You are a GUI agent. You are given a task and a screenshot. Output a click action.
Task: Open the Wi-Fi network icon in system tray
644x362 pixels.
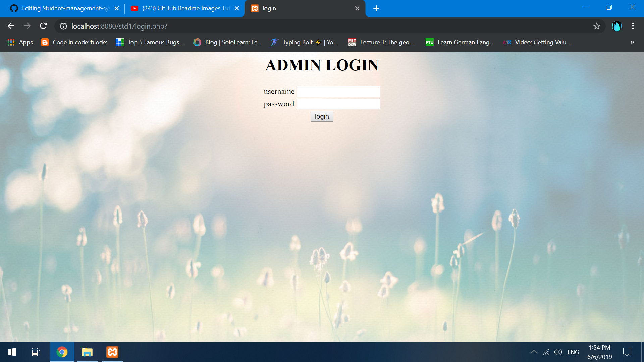[x=546, y=352]
